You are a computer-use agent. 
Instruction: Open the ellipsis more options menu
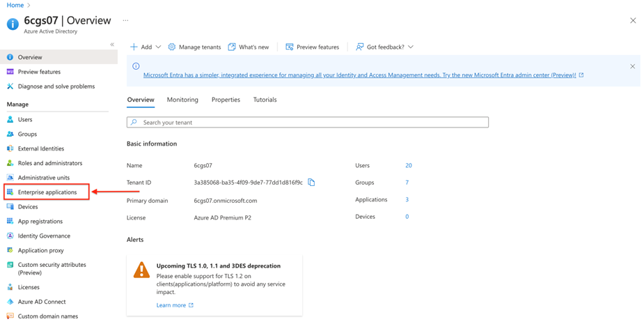125,21
